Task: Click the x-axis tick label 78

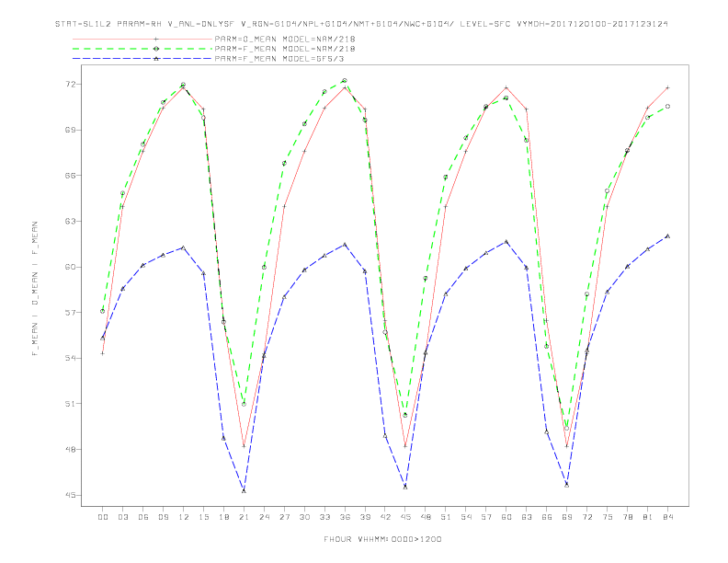Action: coord(627,517)
